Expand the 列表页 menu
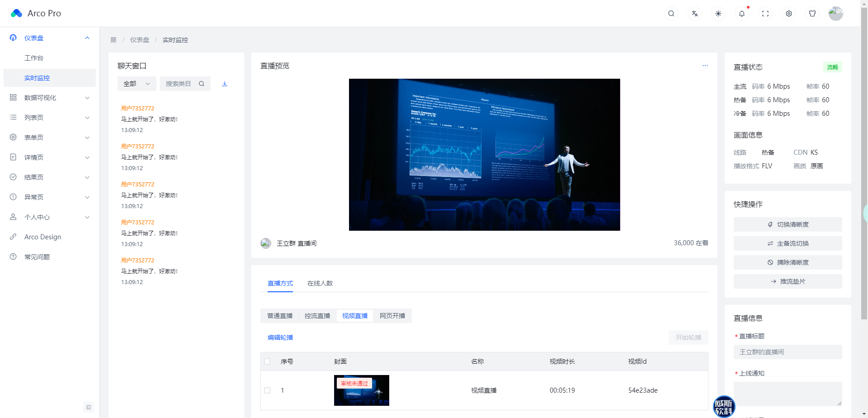 point(87,118)
